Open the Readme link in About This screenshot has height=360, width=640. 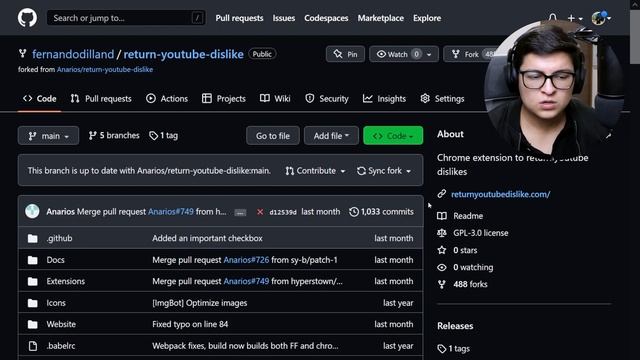(x=468, y=216)
